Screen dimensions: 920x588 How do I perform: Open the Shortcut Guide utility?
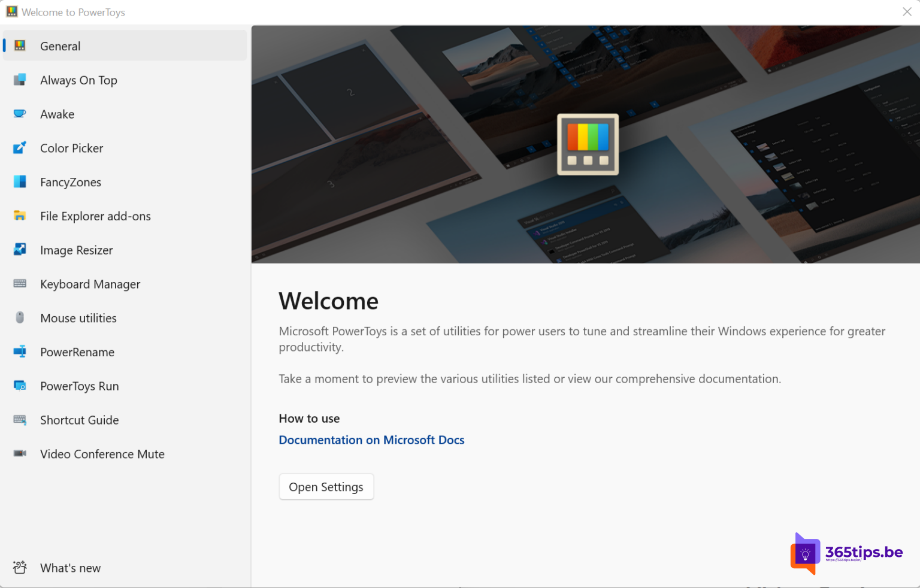point(79,420)
